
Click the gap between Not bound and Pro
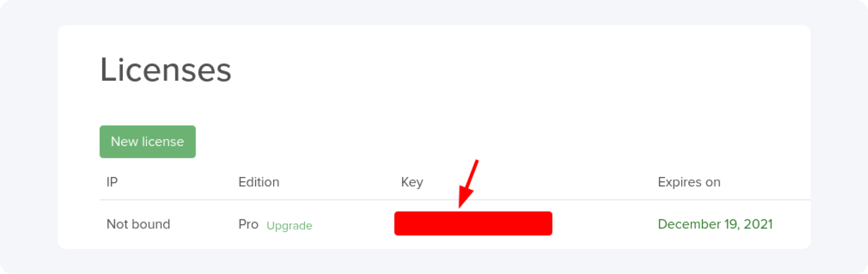pos(205,224)
